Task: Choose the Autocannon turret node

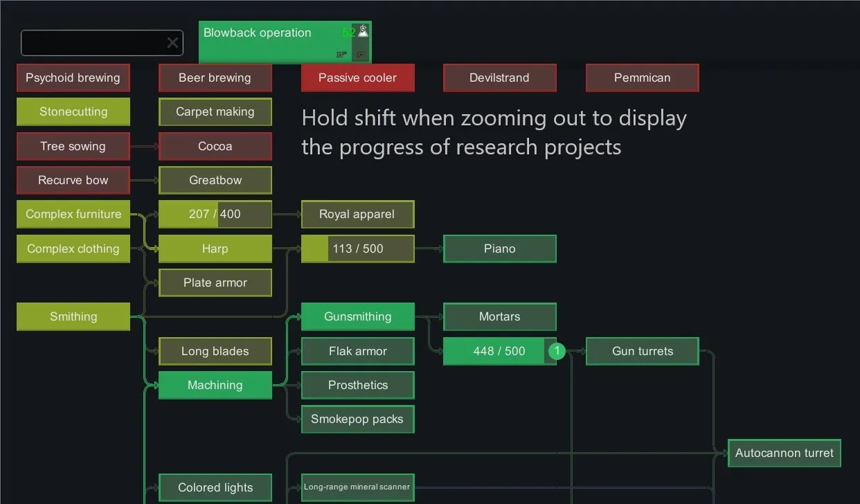Action: 784,453
